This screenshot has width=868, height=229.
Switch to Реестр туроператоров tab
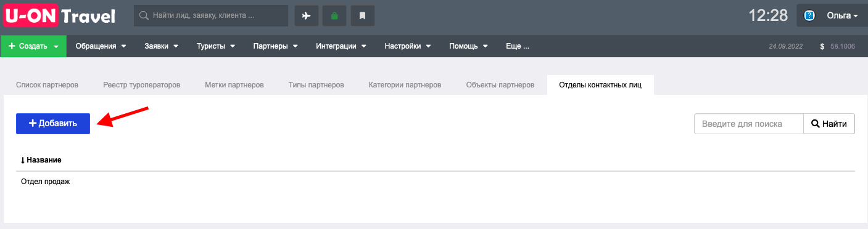[x=142, y=85]
